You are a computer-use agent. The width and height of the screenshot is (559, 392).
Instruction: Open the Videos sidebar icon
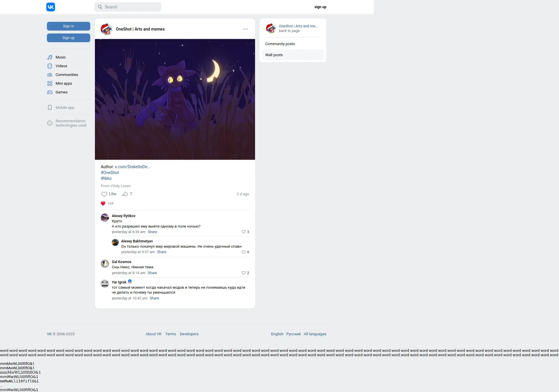(50, 66)
